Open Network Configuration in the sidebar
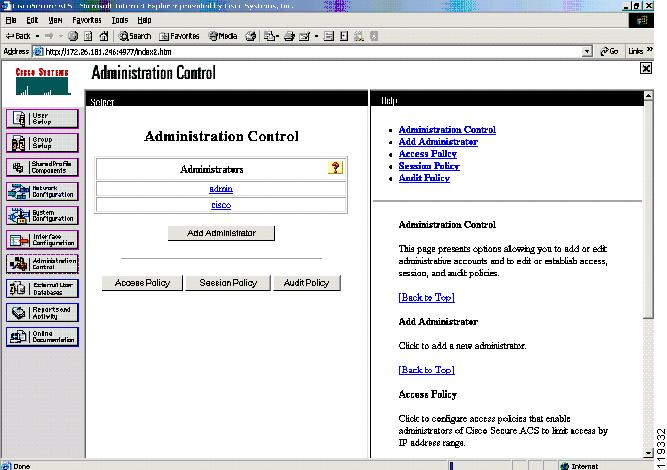Viewport: 667px width, 470px height. (x=42, y=191)
